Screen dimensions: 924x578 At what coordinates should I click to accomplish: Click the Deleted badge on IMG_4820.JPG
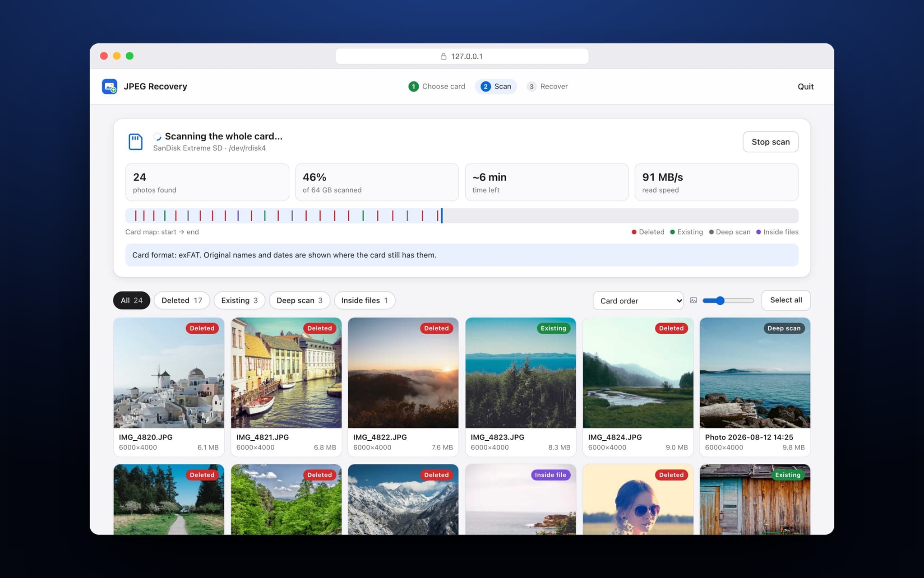202,328
